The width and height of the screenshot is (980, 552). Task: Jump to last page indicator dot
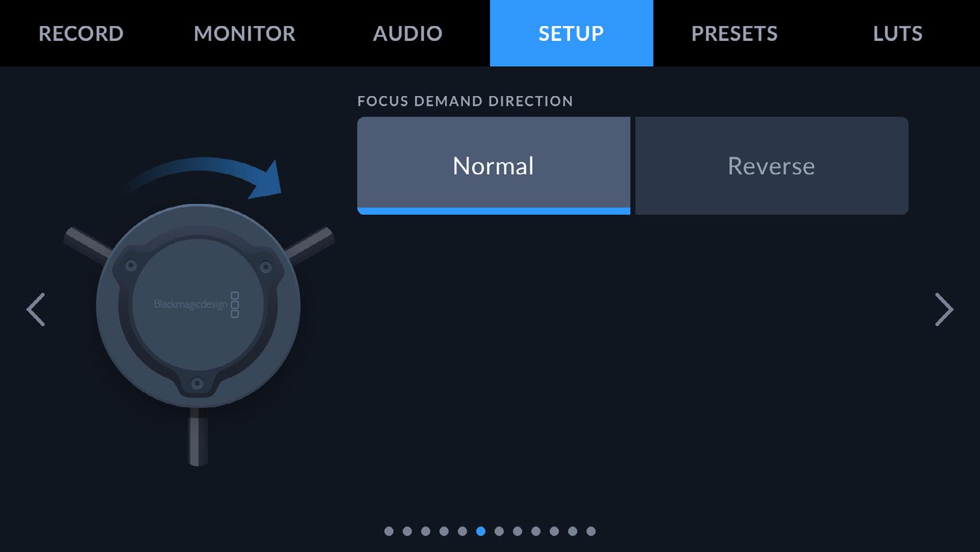tap(591, 531)
